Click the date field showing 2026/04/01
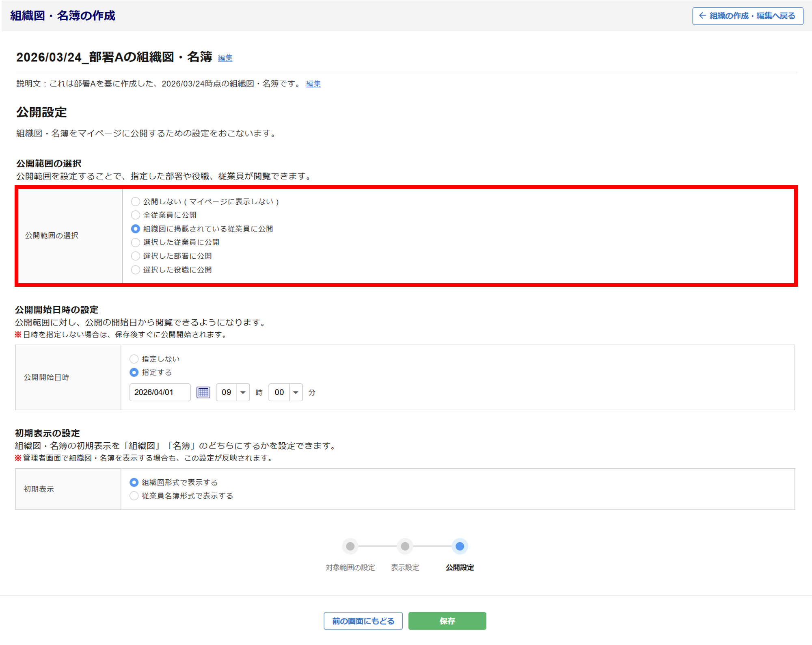 (160, 392)
